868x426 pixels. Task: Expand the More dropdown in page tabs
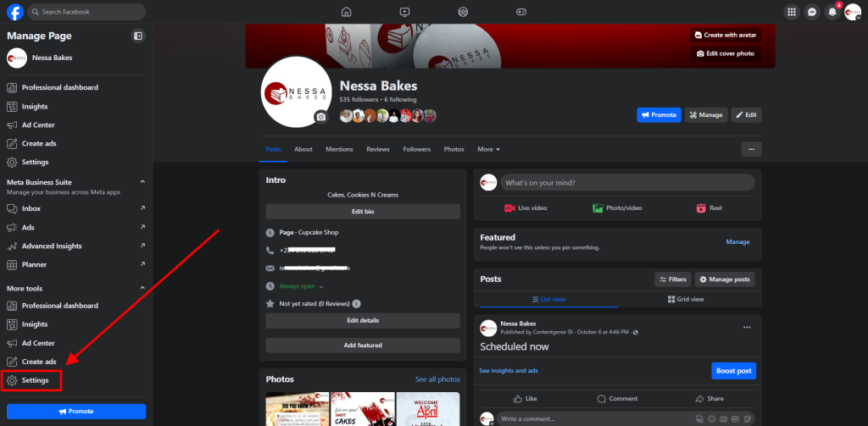coord(489,149)
